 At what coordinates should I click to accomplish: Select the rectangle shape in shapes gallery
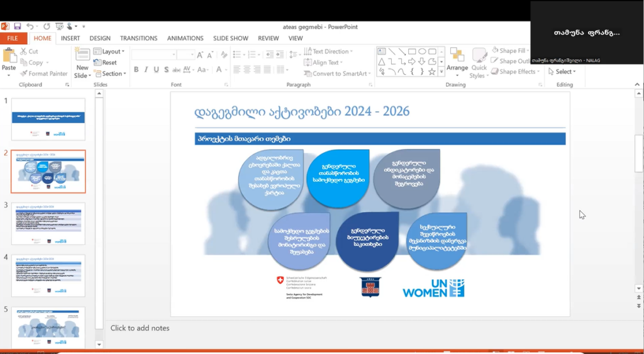pyautogui.click(x=412, y=52)
